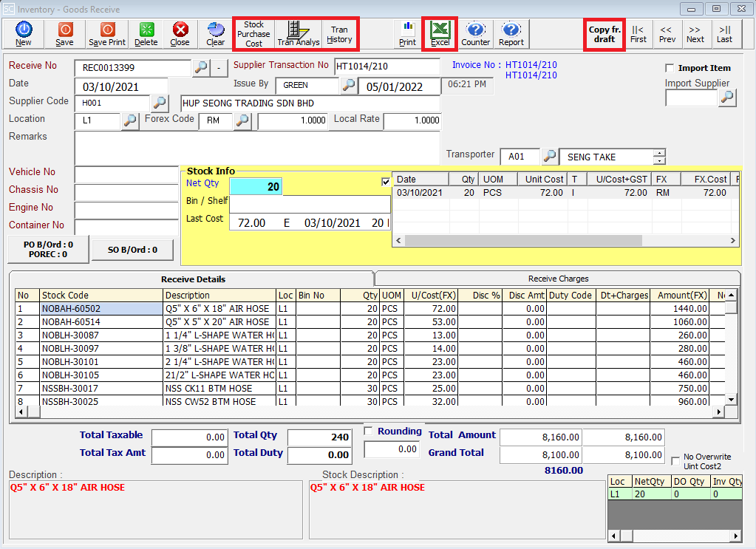Open Tran History
This screenshot has height=549, width=756.
[x=339, y=34]
